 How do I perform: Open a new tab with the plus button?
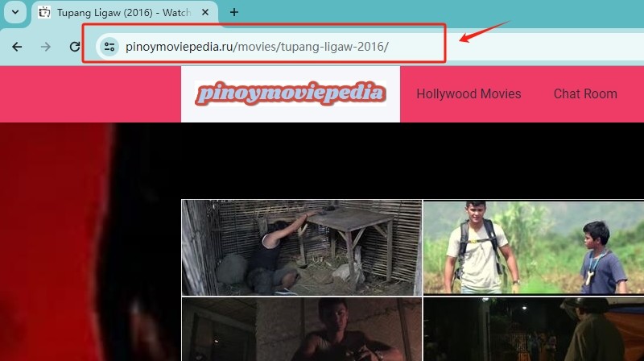click(234, 13)
